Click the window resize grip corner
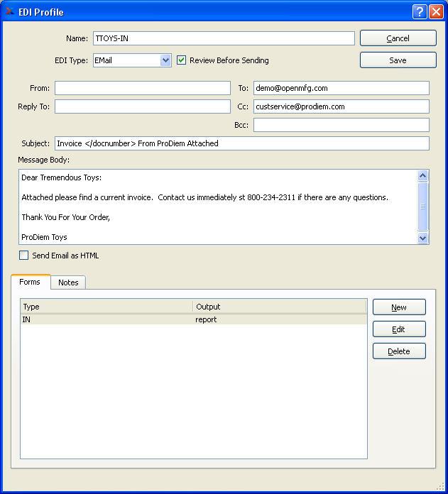 click(x=440, y=487)
